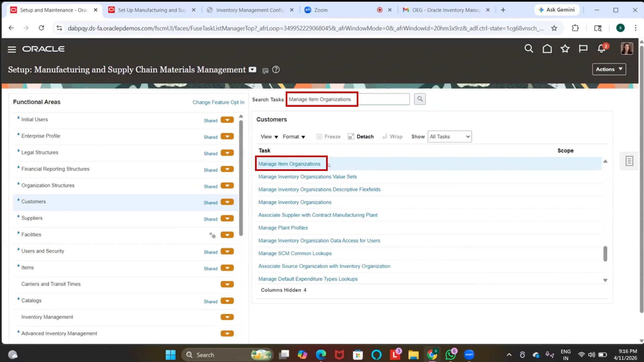Click the Oracle search magnifier icon
The image size is (644, 362).
tap(529, 49)
